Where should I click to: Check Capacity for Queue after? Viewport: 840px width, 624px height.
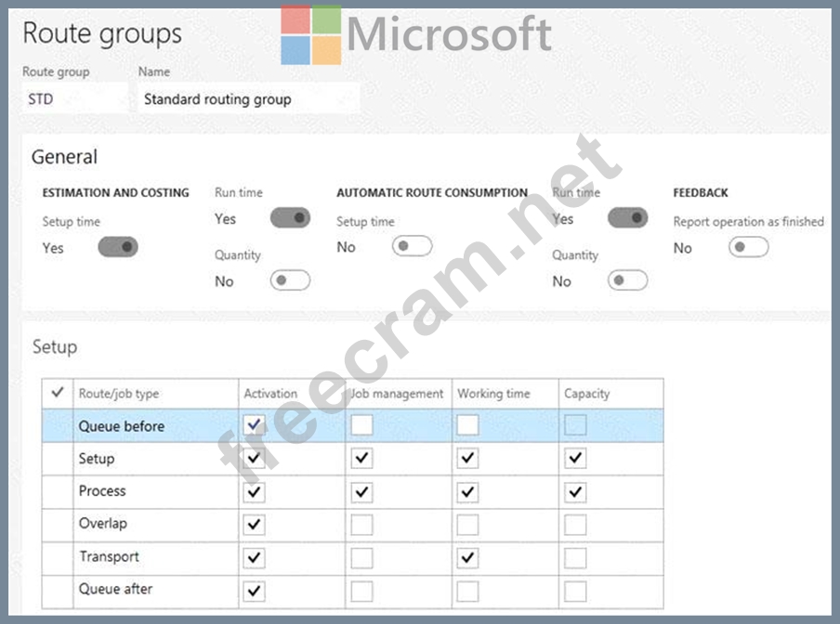click(575, 591)
